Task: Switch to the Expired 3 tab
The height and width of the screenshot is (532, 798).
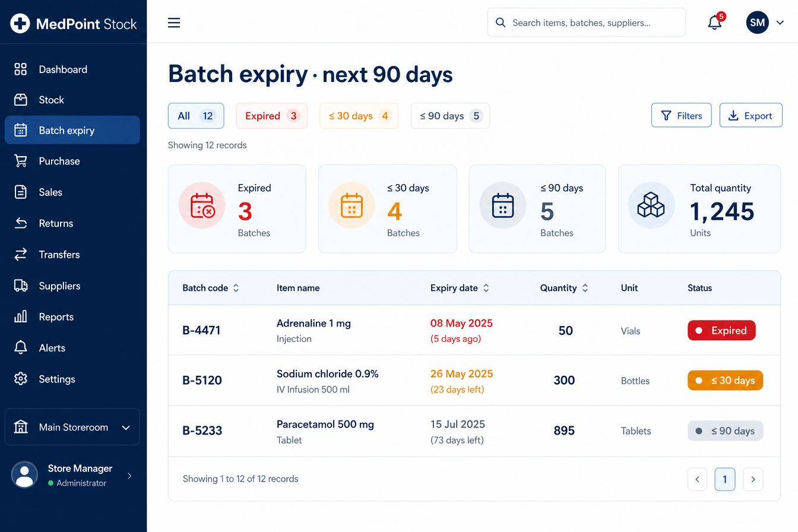Action: click(x=272, y=116)
